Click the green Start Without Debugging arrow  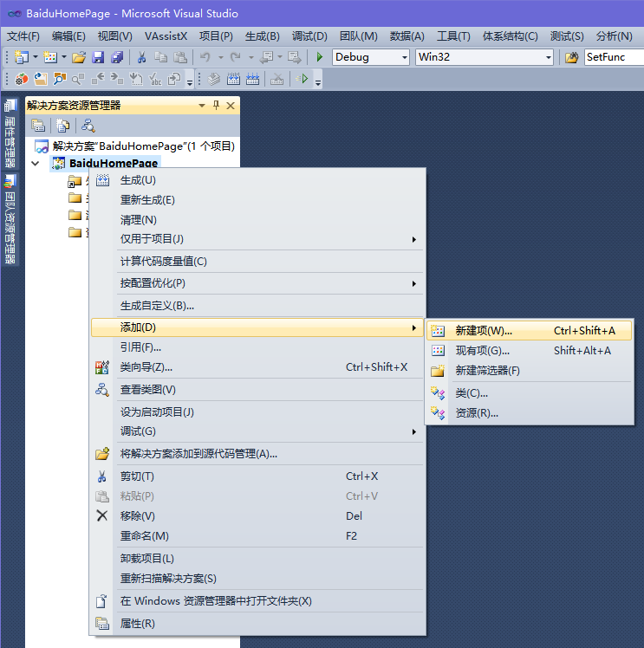[x=302, y=79]
